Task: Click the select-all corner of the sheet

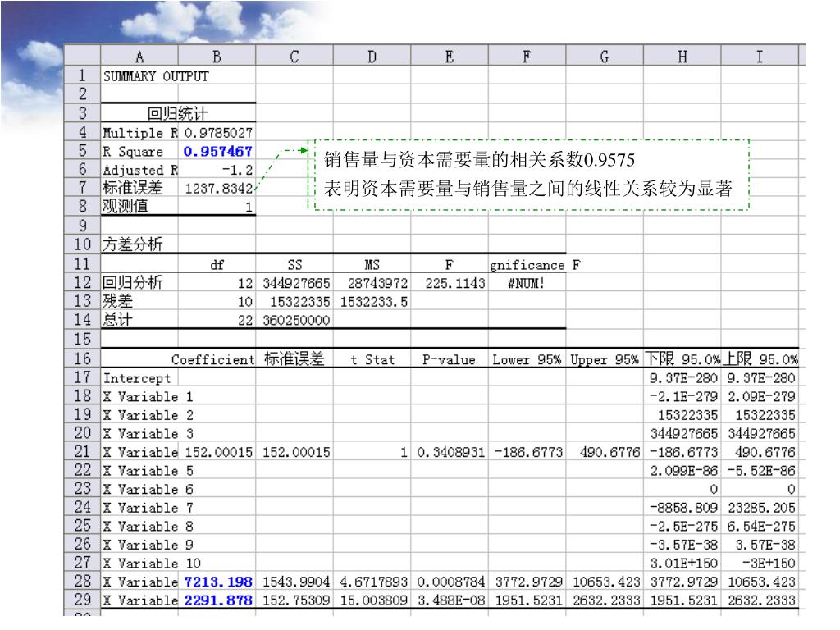Action: (x=83, y=56)
